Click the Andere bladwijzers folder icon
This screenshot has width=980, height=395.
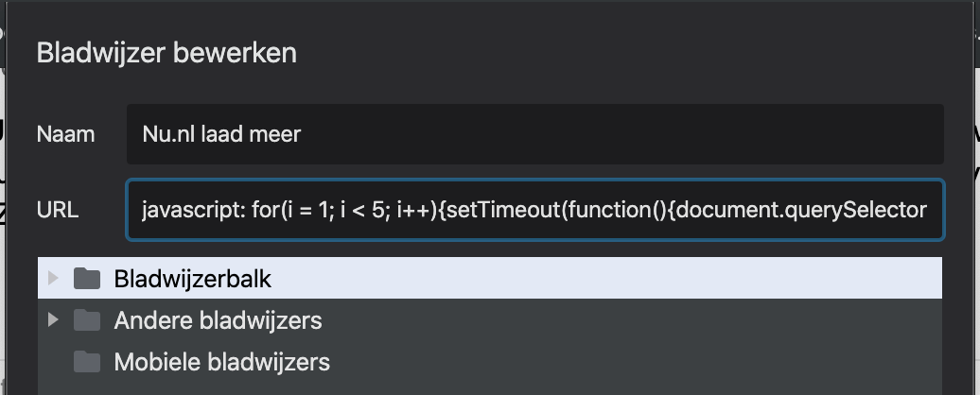[87, 320]
